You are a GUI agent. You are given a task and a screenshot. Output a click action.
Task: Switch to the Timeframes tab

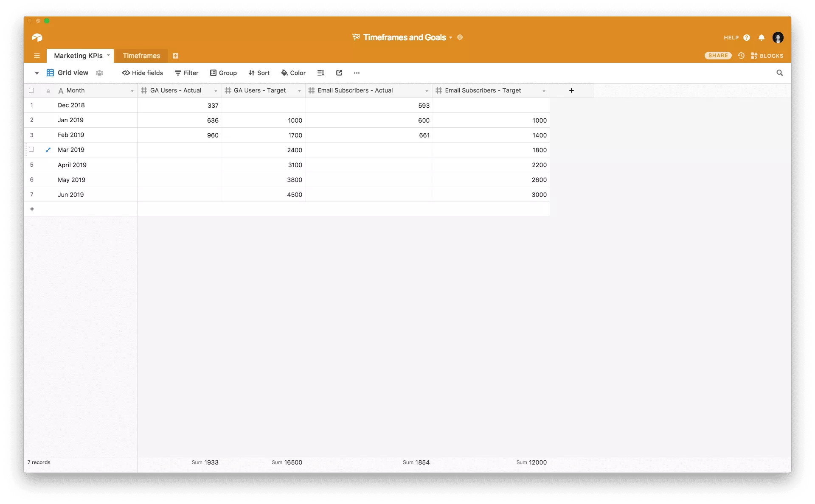[x=141, y=56]
